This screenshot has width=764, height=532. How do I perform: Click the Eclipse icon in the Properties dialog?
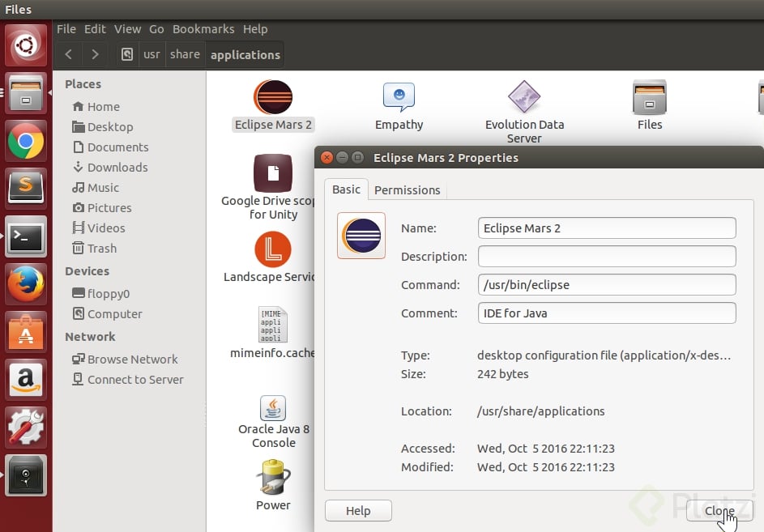361,236
